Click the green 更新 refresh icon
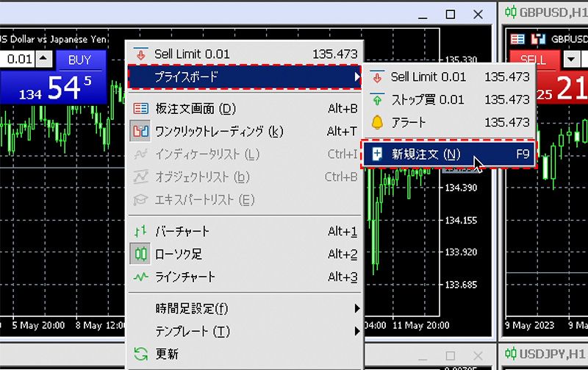588x370 pixels. tap(140, 354)
